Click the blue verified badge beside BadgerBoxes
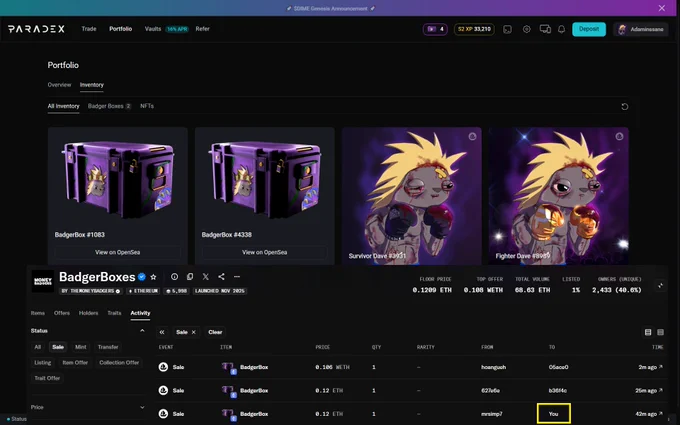The image size is (680, 425). pos(142,277)
